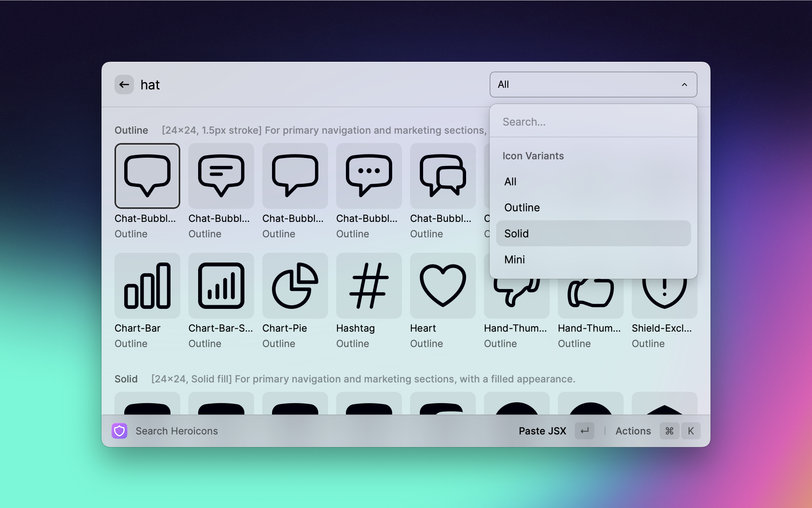Screen dimensions: 812x508
Task: Select the Chart-Pie outline icon
Action: point(295,286)
